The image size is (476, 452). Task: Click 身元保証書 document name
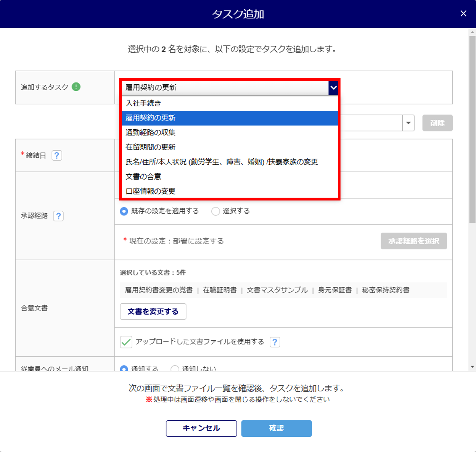[x=335, y=290]
